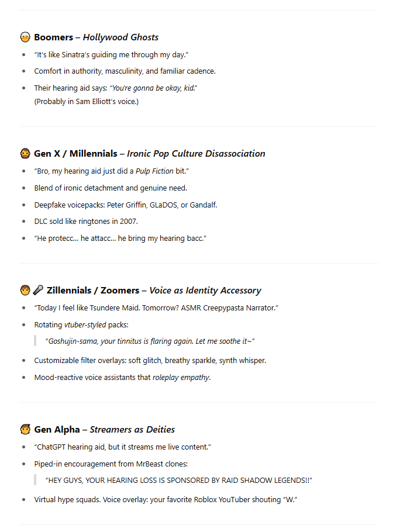400x532 pixels.
Task: Click the italic Pulp Fiction text
Action: pyautogui.click(x=154, y=171)
